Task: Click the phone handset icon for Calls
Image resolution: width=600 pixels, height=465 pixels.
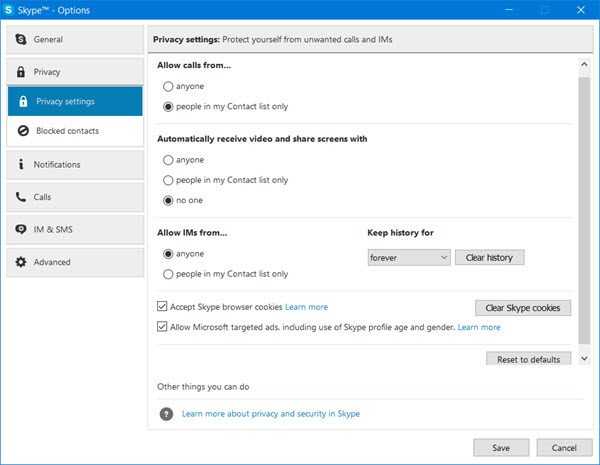Action: (21, 197)
